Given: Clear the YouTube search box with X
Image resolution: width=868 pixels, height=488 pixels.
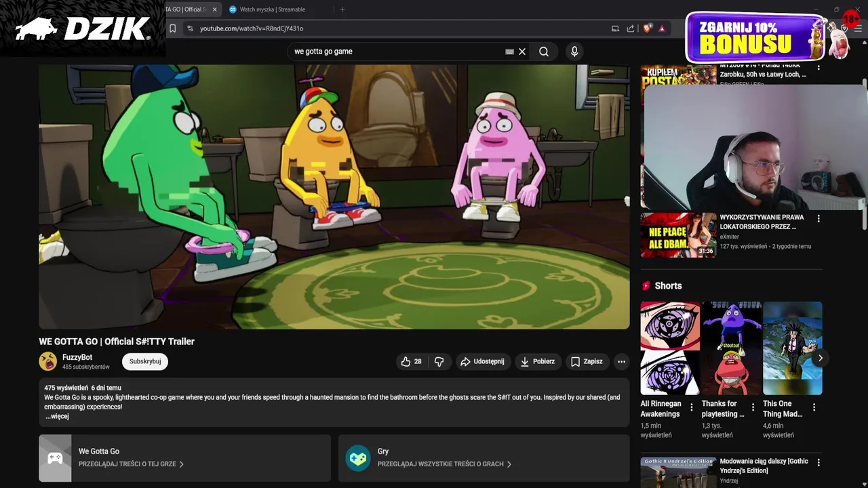Looking at the screenshot, I should (x=522, y=52).
